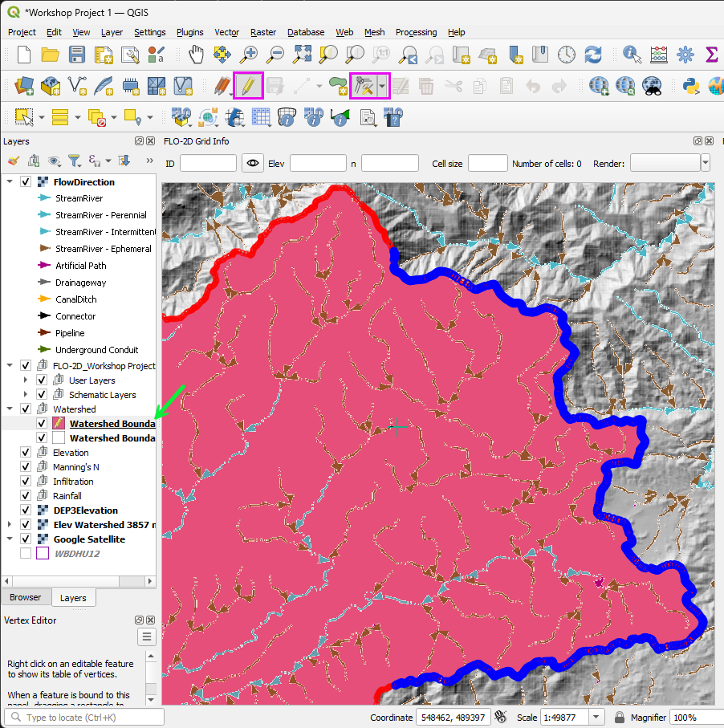Click the pink Watershed Boundary layer symbol
Screen dimensions: 724x728
coord(59,424)
